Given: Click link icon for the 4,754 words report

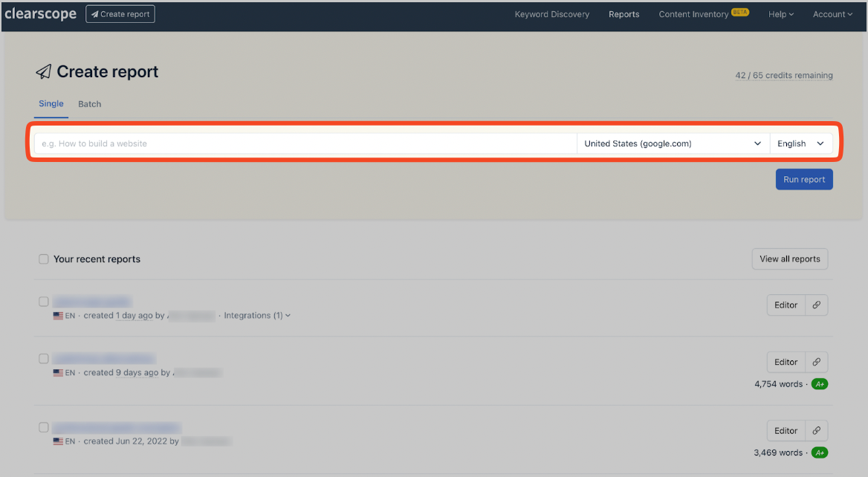Looking at the screenshot, I should 817,362.
